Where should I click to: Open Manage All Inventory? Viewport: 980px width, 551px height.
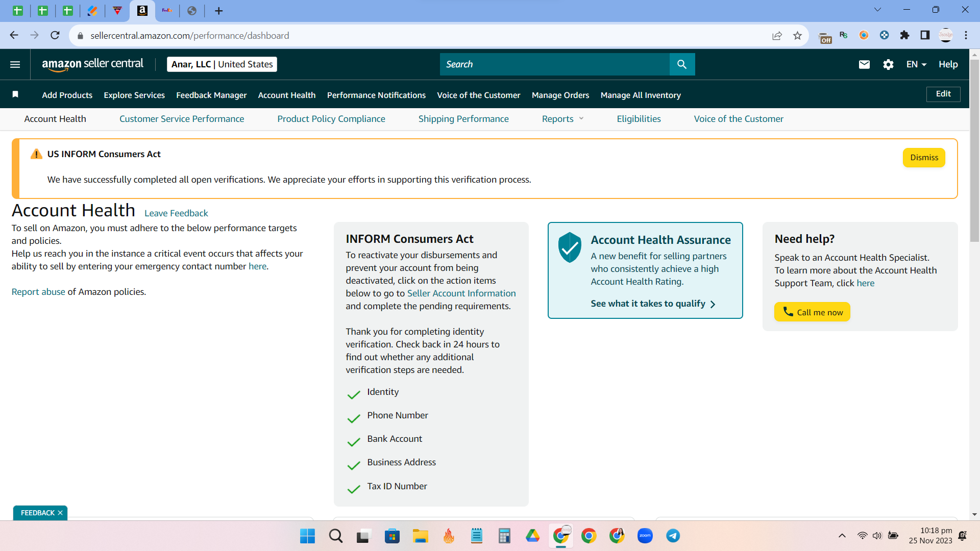tap(641, 95)
